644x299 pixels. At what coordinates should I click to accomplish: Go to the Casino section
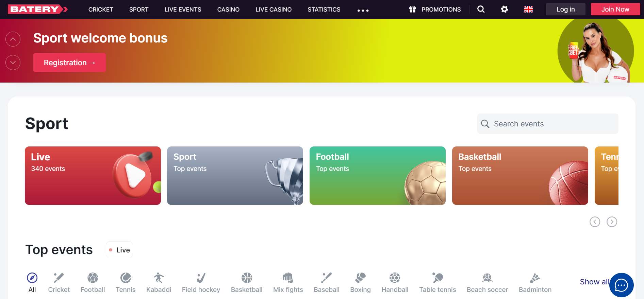228,10
